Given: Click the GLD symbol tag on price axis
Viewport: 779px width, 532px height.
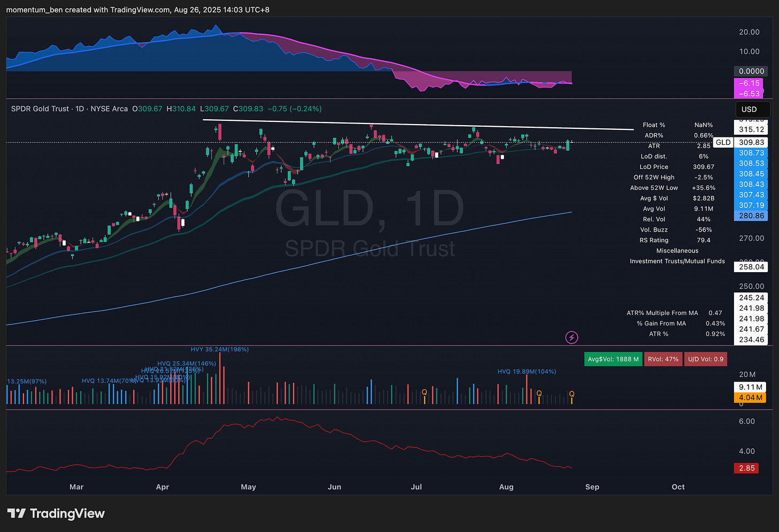Looking at the screenshot, I should click(x=723, y=142).
